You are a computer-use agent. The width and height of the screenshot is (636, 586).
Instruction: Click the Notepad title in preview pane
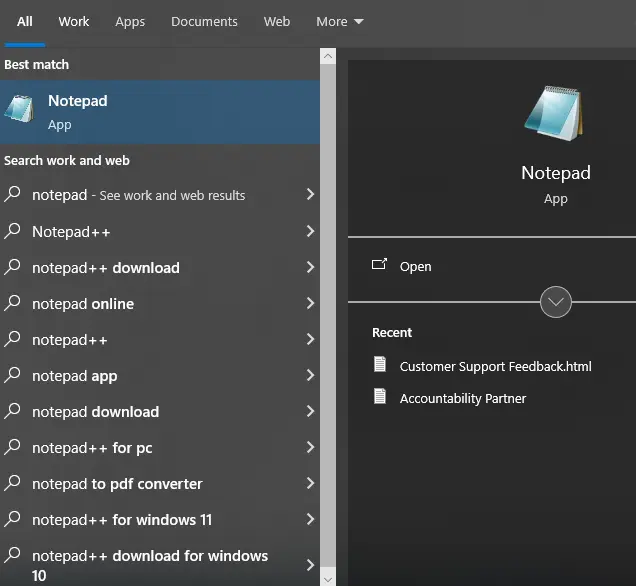coord(556,173)
